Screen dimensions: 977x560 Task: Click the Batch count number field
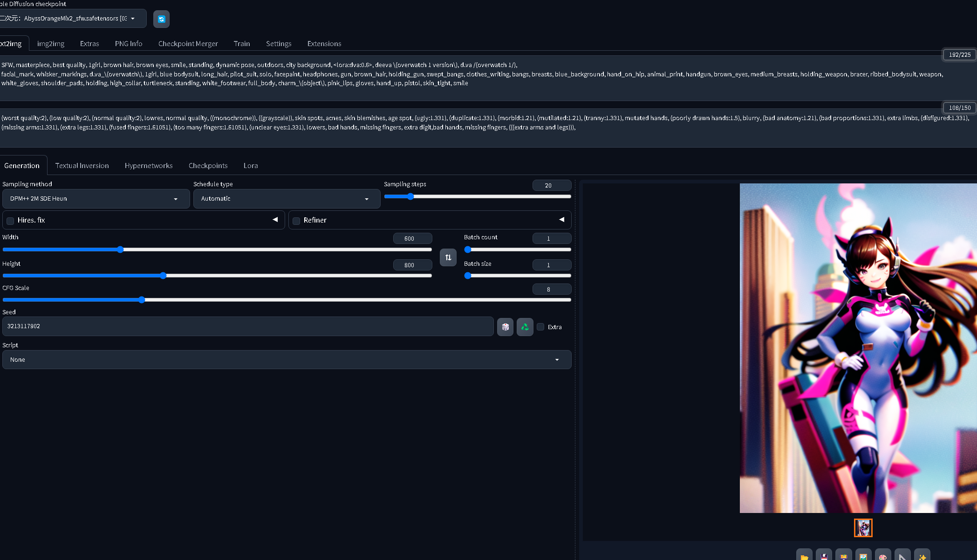tap(552, 238)
